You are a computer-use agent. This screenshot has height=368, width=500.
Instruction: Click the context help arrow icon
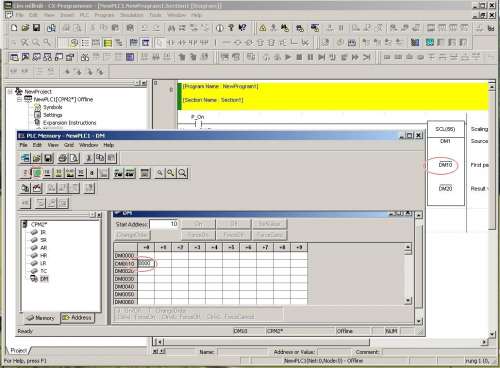(242, 28)
